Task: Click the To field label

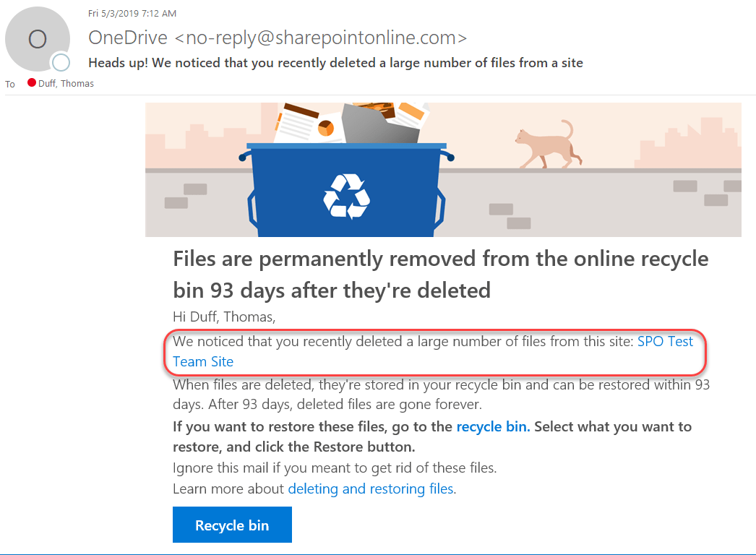Action: tap(9, 84)
